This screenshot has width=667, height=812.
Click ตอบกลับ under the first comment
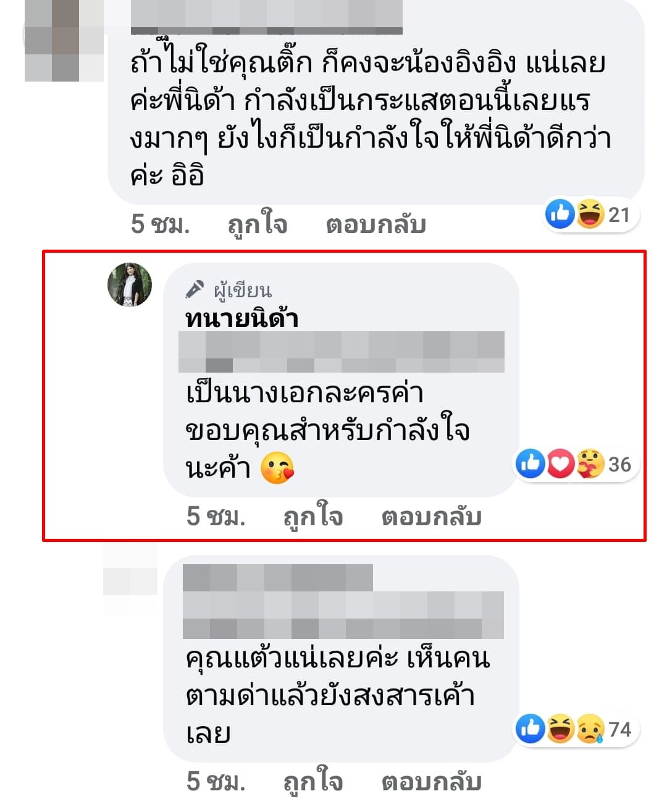(x=376, y=224)
